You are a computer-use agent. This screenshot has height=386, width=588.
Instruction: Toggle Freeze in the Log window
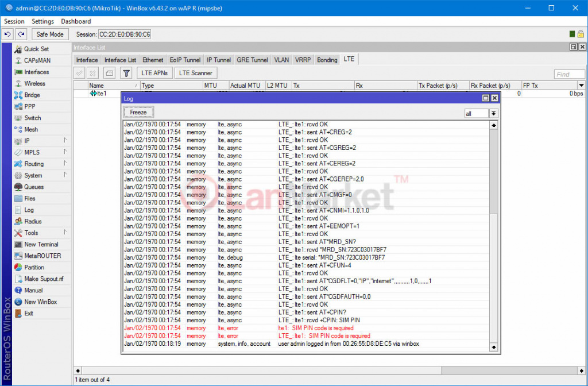coord(138,112)
